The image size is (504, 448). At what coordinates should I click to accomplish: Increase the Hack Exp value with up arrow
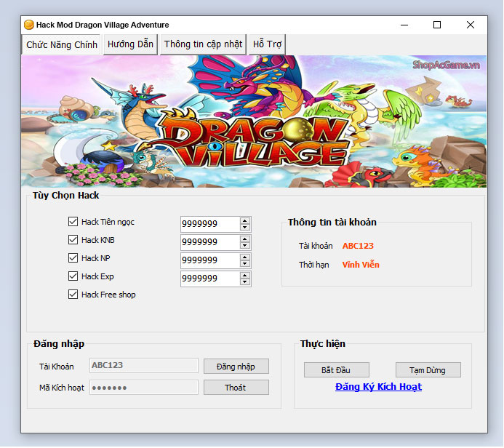pyautogui.click(x=245, y=276)
